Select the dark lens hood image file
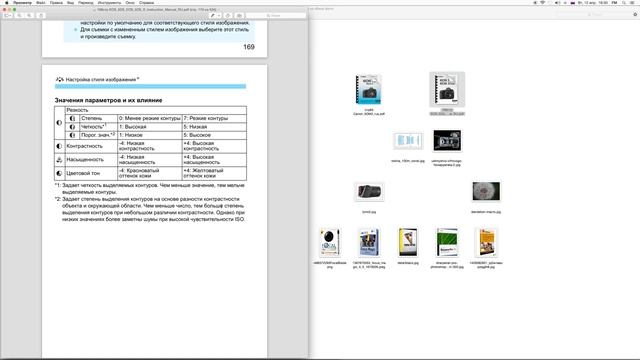640x360 pixels. click(x=369, y=191)
